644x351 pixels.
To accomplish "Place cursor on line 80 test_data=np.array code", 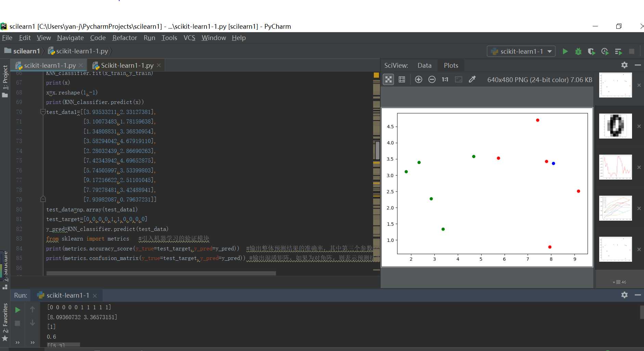I will (x=92, y=209).
